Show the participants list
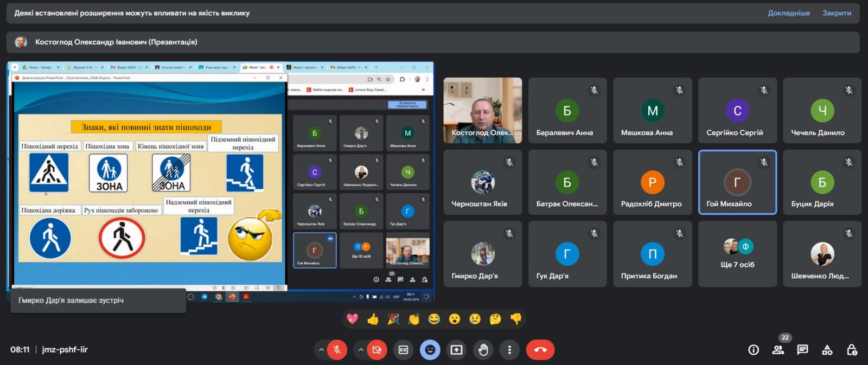This screenshot has height=365, width=868. click(778, 350)
